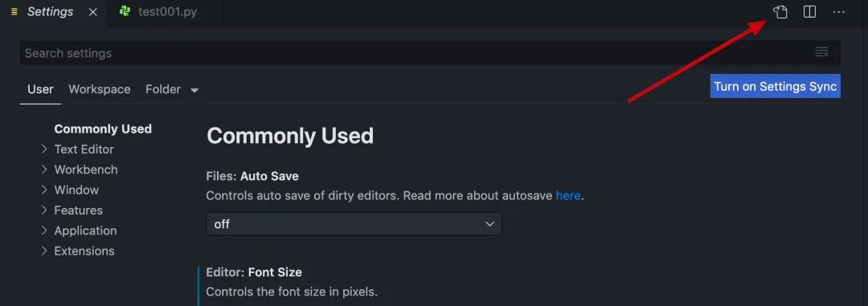The image size is (868, 306).
Task: Open the Folder settings dropdown
Action: (172, 89)
